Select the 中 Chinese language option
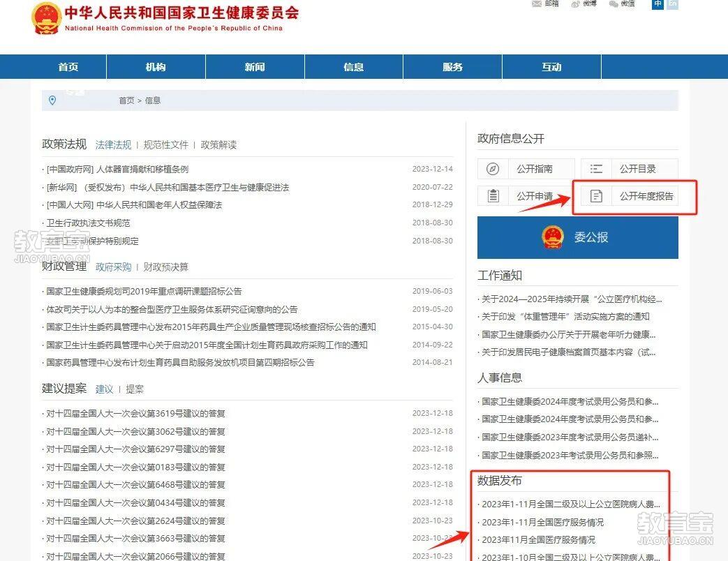The height and width of the screenshot is (561, 728). click(x=657, y=5)
